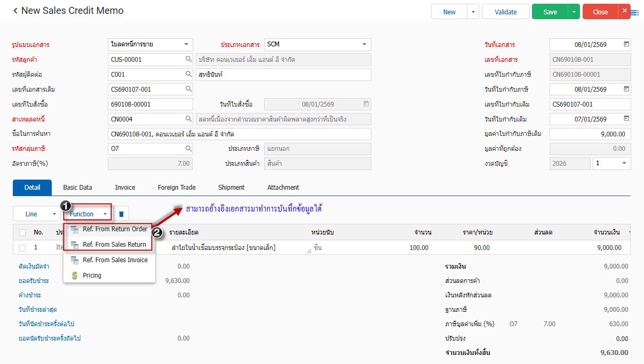644x364 pixels.
Task: Expand the Save button dropdown arrow
Action: 574,12
